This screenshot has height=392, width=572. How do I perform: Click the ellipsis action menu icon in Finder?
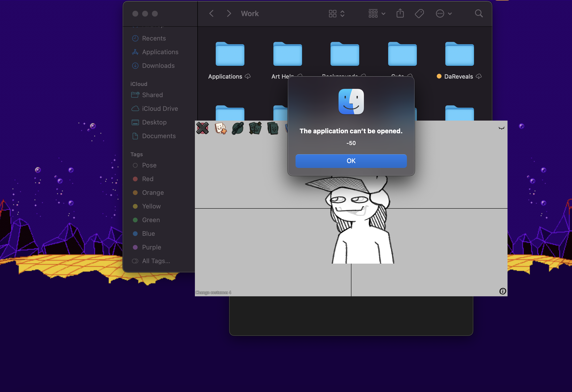(440, 13)
